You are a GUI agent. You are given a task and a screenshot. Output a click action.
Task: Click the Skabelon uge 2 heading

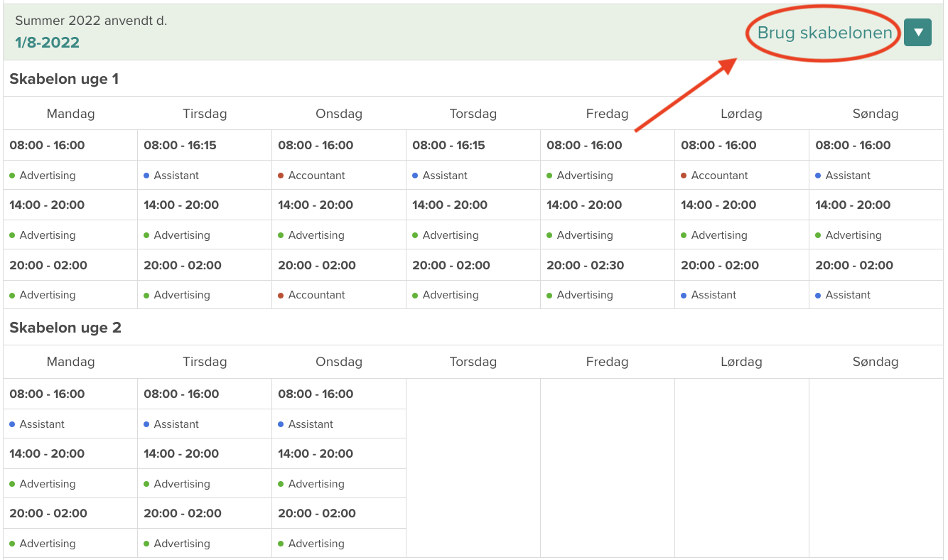pyautogui.click(x=65, y=328)
